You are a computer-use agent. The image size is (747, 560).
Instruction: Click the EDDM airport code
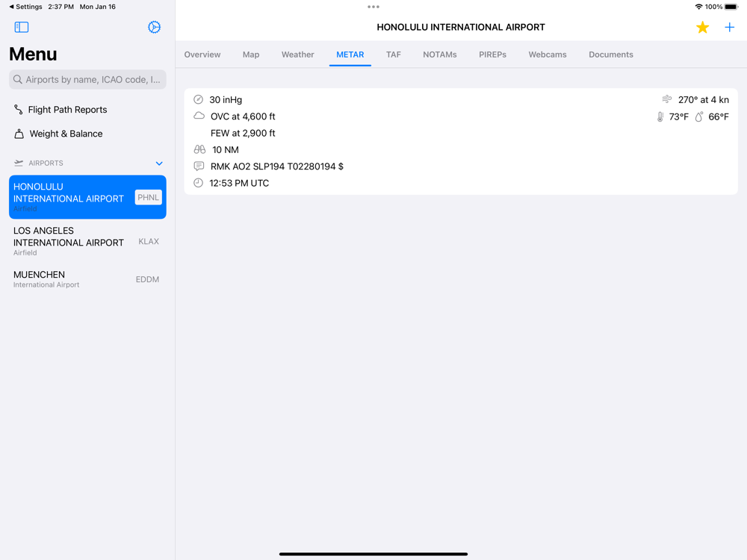point(147,279)
